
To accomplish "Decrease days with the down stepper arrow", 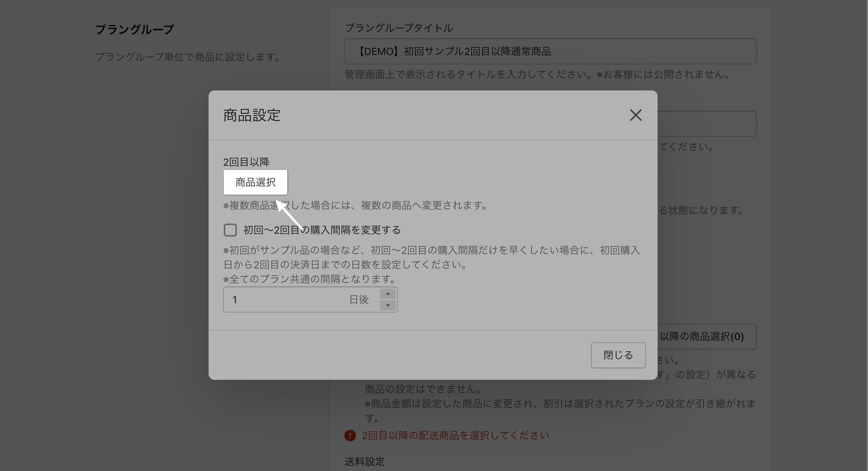I will (x=387, y=306).
